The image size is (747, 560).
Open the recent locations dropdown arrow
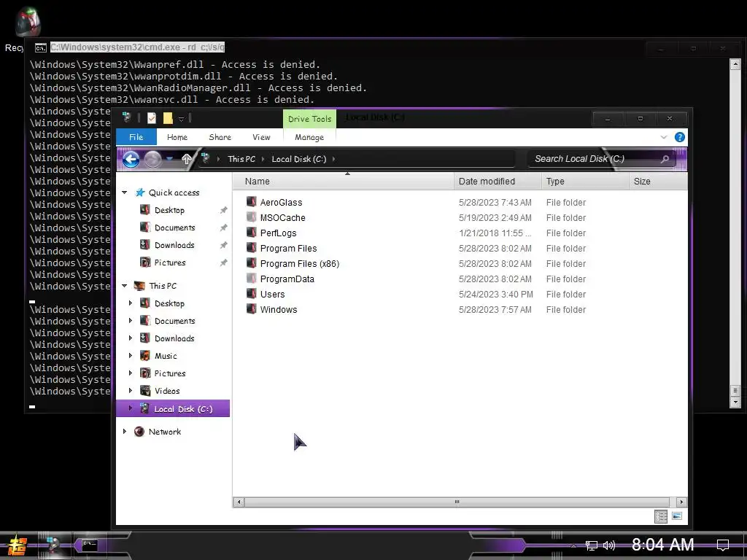tap(169, 159)
